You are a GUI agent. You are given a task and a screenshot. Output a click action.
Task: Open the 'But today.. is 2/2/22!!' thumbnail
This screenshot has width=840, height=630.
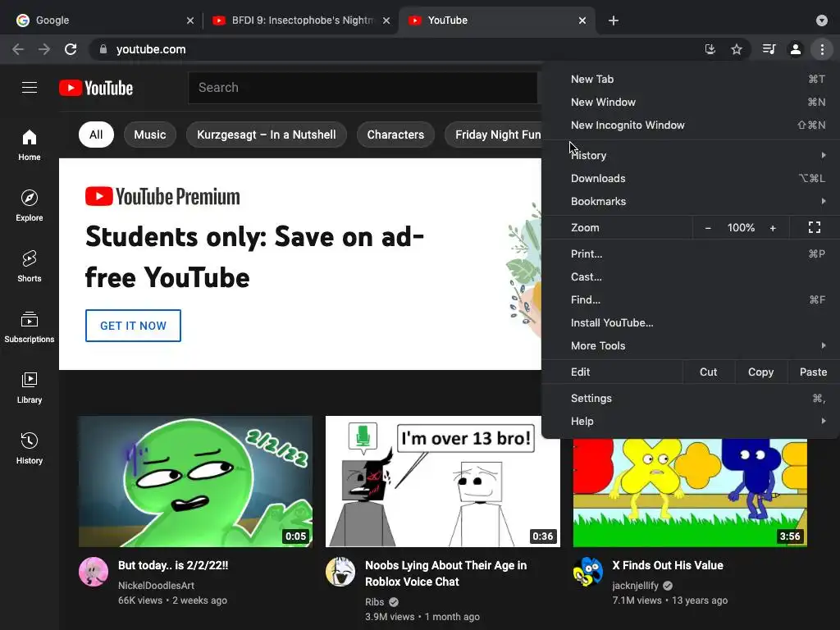pos(195,482)
